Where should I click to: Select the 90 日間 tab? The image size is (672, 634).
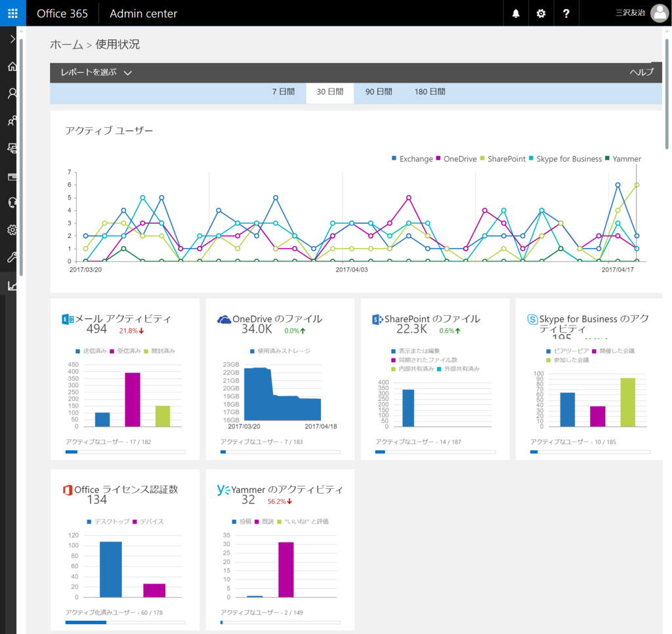point(379,92)
